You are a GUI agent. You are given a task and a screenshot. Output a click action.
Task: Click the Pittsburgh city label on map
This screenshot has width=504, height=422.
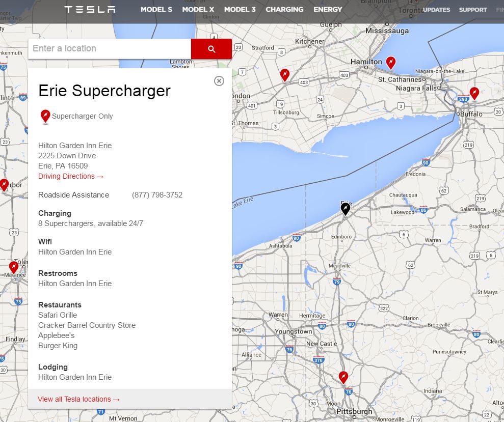click(x=354, y=411)
